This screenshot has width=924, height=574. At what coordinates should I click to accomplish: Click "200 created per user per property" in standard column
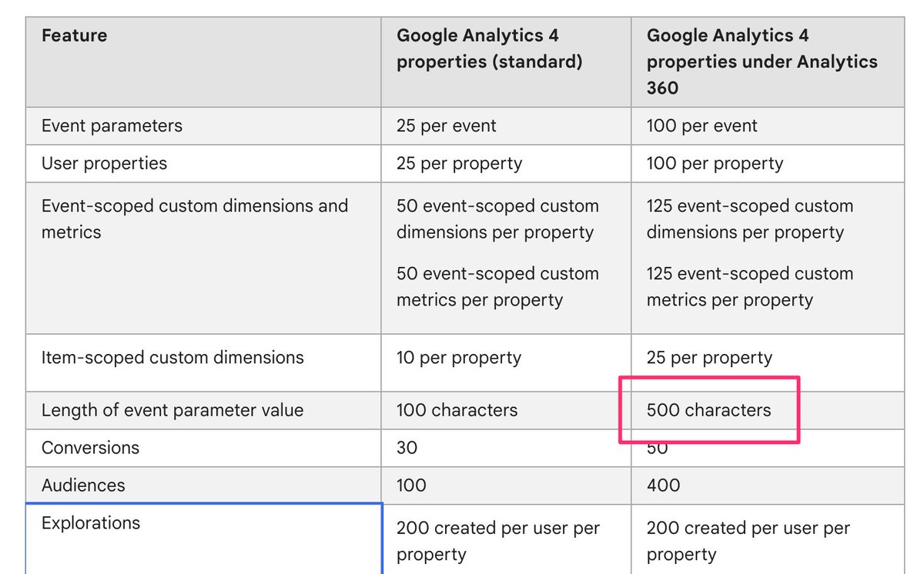[498, 541]
